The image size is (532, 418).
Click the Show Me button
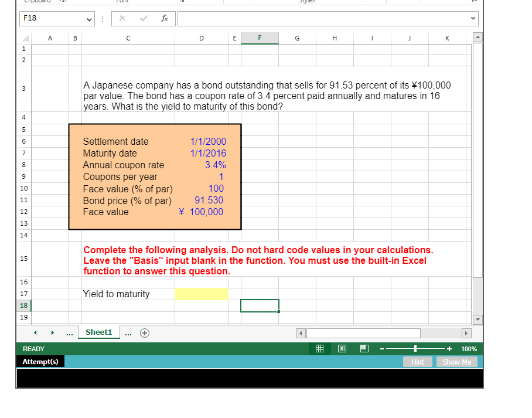click(x=457, y=362)
